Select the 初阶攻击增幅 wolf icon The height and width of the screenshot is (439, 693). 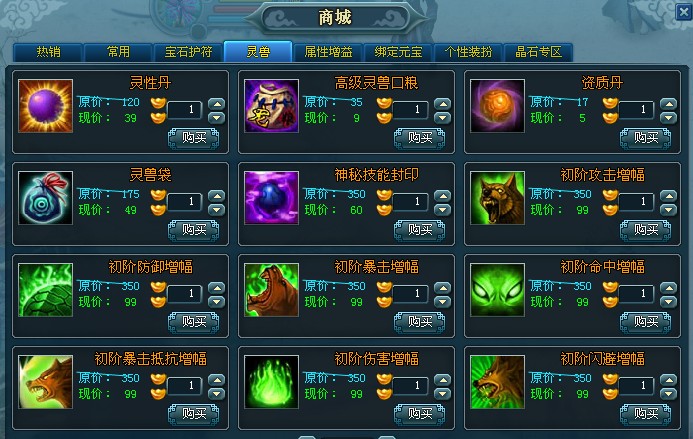497,198
